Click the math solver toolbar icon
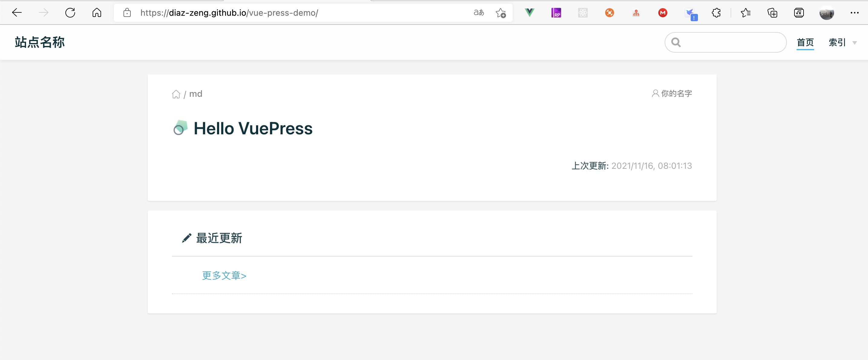868x360 pixels. click(799, 13)
